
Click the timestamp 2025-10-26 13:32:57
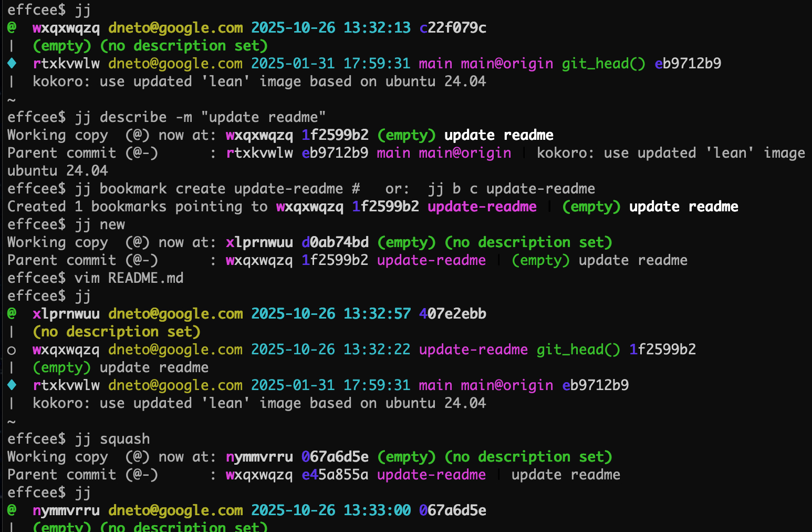pos(330,313)
